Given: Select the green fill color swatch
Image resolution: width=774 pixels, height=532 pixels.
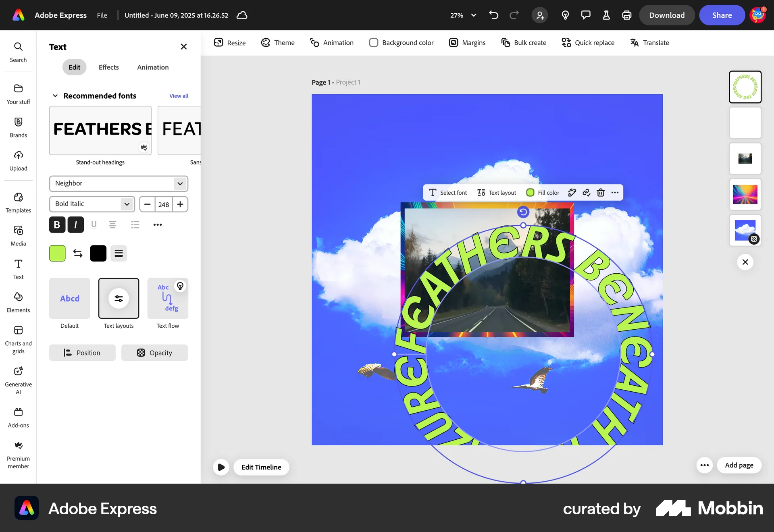Looking at the screenshot, I should (57, 253).
